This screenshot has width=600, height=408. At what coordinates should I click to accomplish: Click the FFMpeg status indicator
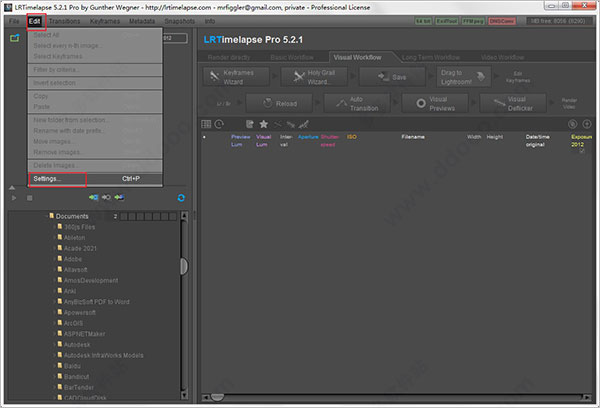[x=473, y=21]
